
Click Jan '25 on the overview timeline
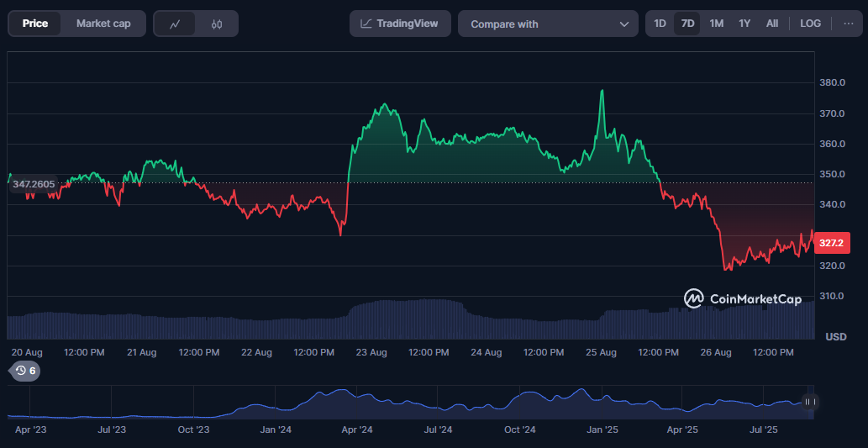pos(602,430)
